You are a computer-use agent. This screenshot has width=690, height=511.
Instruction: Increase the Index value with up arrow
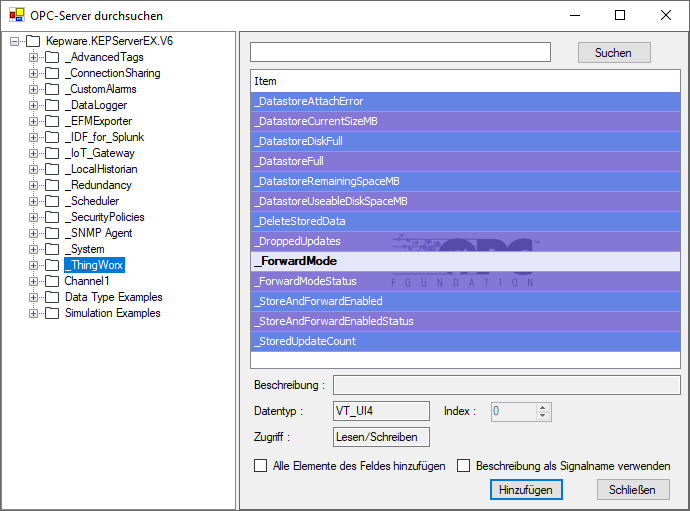[x=543, y=408]
